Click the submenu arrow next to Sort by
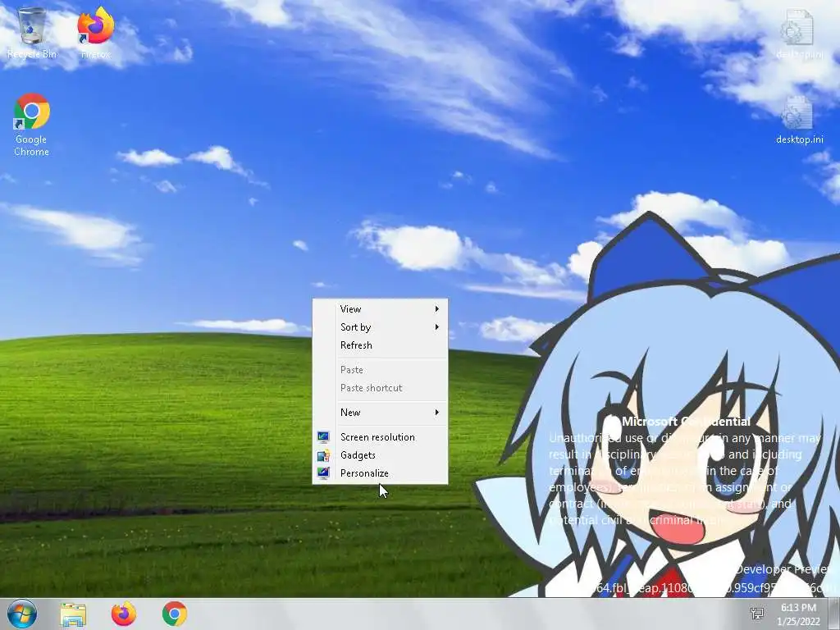 (x=437, y=327)
